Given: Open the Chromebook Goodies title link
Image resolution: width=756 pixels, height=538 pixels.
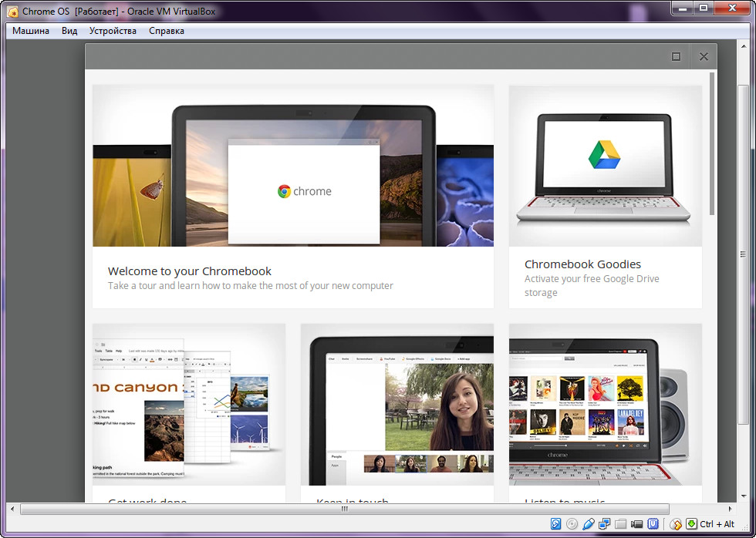Looking at the screenshot, I should tap(582, 264).
